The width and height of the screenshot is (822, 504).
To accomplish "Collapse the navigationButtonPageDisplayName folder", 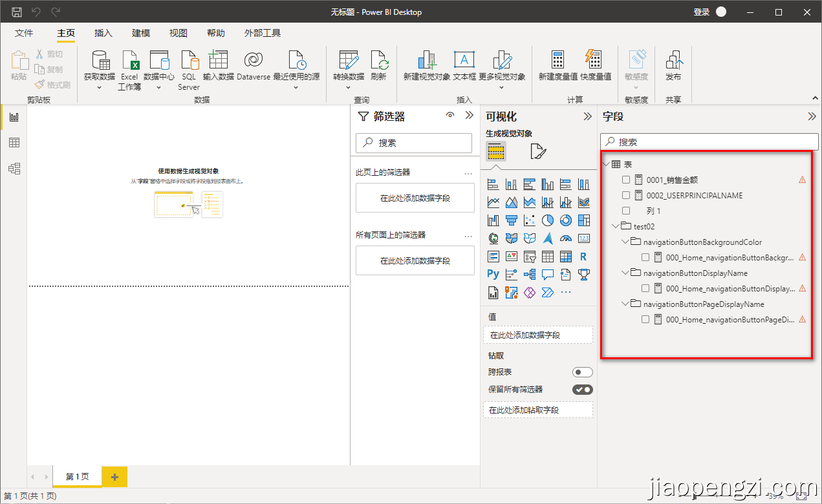I will [x=625, y=304].
